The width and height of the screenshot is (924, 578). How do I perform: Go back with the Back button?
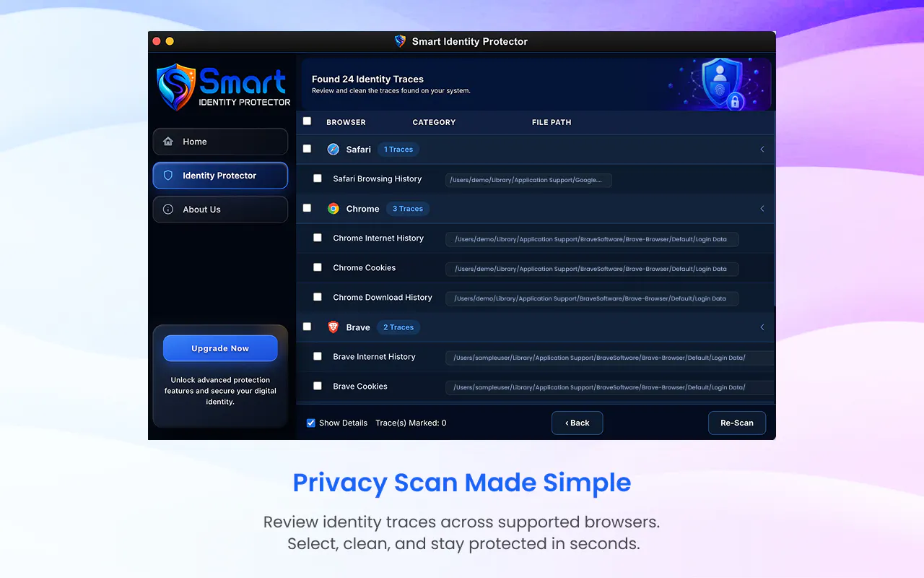click(577, 423)
